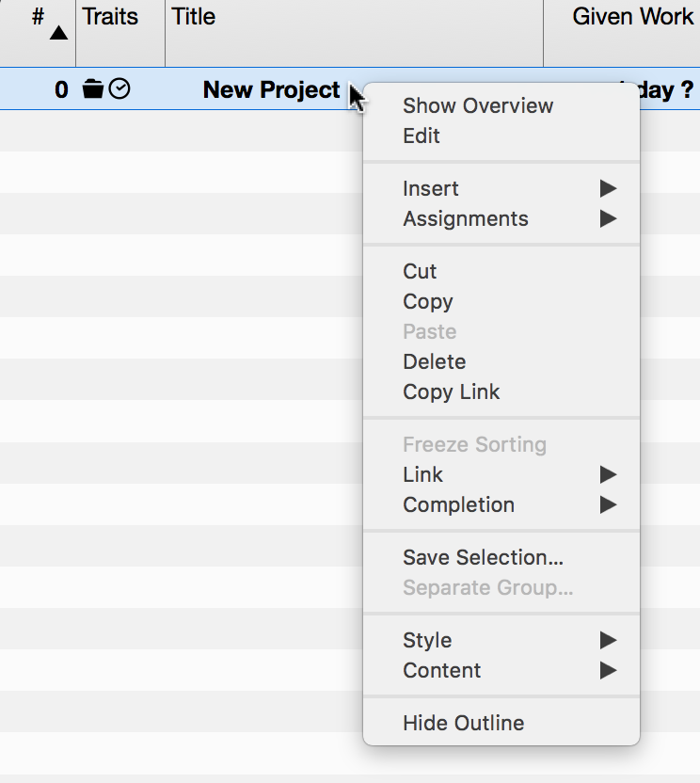Screen dimensions: 700x783
Task: Click Delete in the context menu
Action: click(501, 361)
